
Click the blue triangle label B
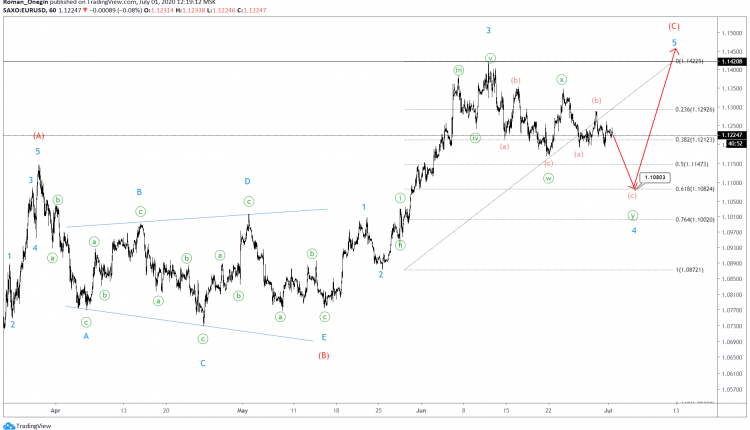point(139,192)
